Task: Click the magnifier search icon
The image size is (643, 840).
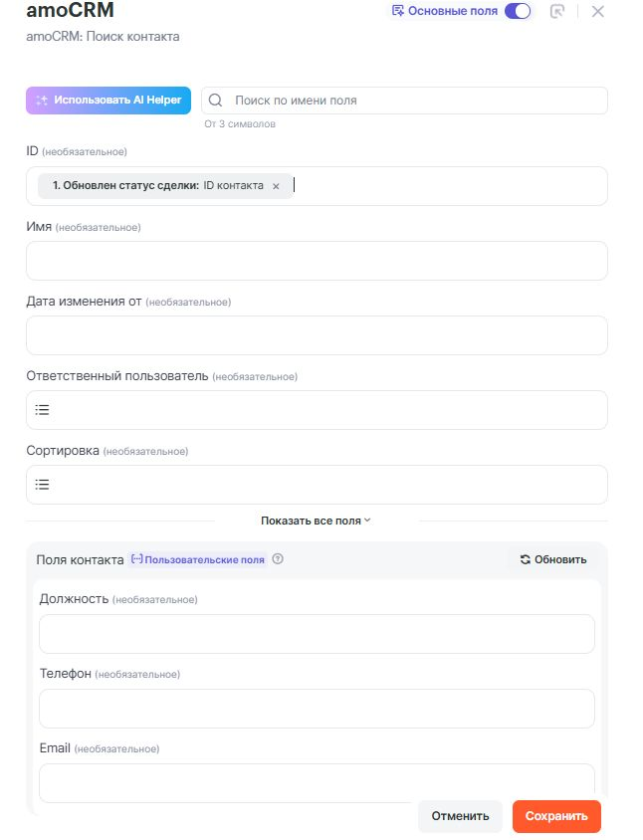Action: pos(216,101)
